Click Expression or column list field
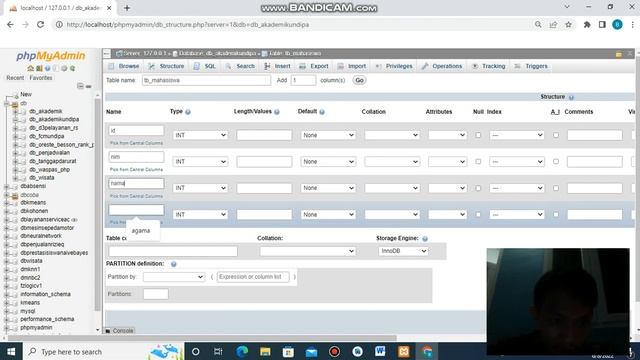 click(x=253, y=277)
